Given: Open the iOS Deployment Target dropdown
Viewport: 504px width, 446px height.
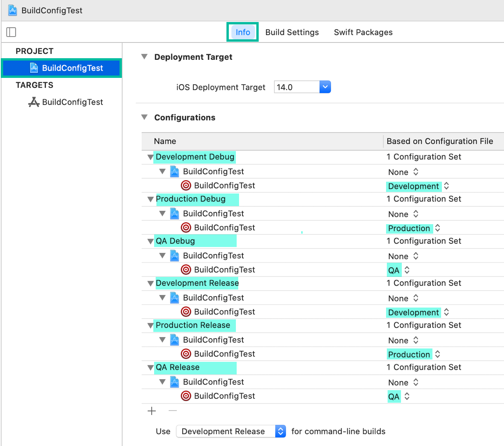Looking at the screenshot, I should coord(325,87).
